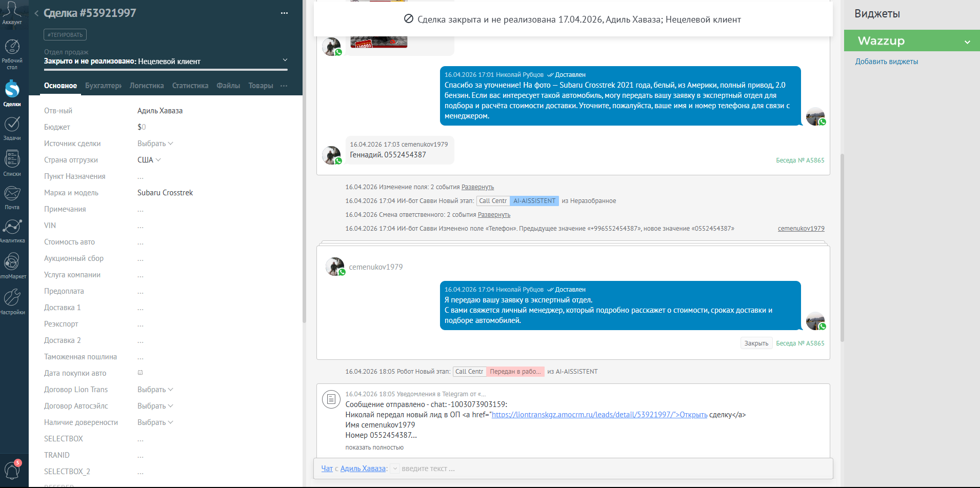Open Наличие доверености Выбрать dropdown
The height and width of the screenshot is (488, 980).
click(x=155, y=422)
